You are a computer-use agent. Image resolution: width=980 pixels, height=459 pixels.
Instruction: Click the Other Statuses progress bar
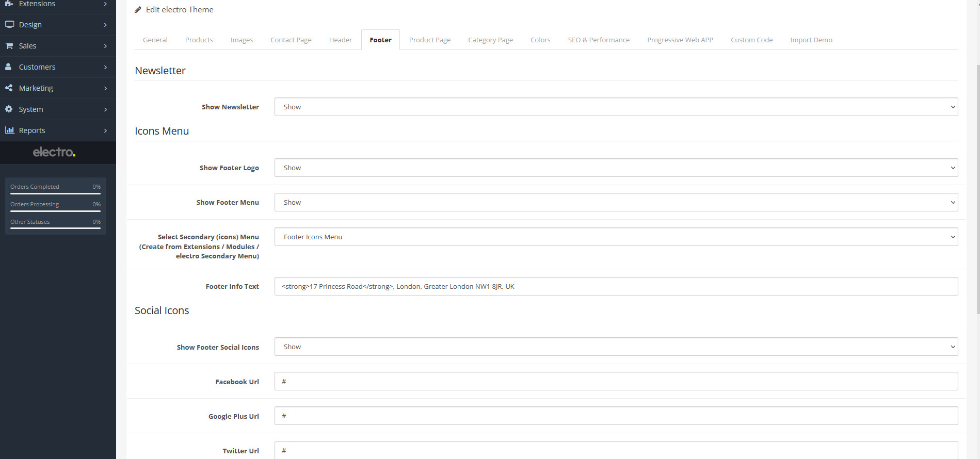55,228
